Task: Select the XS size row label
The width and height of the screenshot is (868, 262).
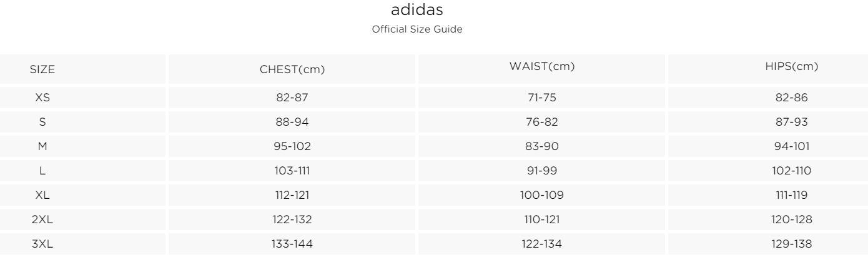Action: pyautogui.click(x=42, y=98)
